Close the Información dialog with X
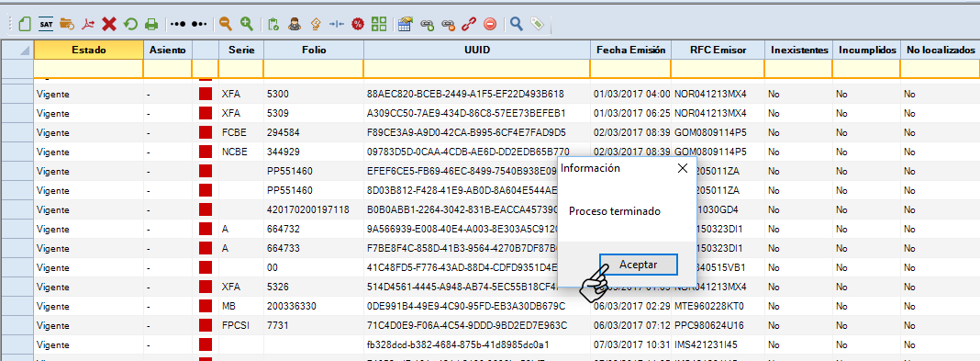This screenshot has width=980, height=361. pos(683,168)
